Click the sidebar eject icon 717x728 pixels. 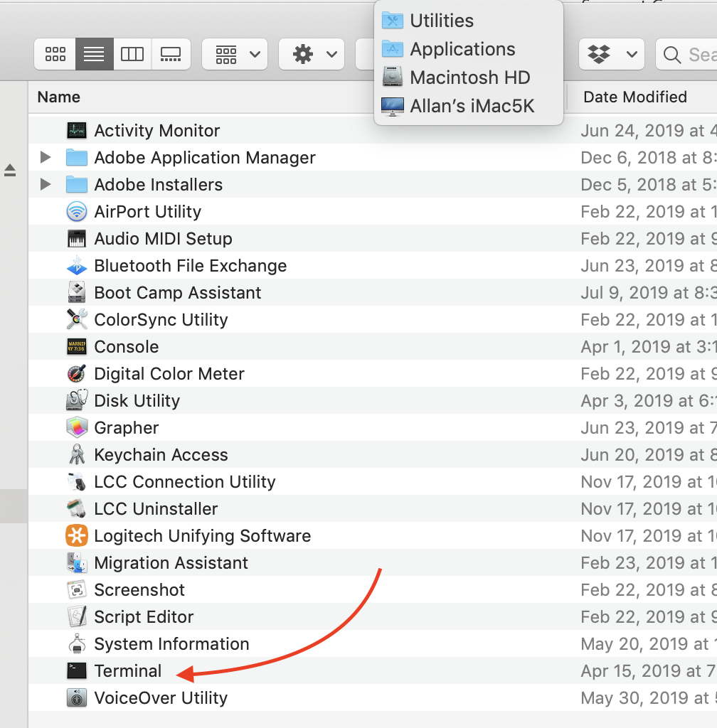(x=10, y=171)
